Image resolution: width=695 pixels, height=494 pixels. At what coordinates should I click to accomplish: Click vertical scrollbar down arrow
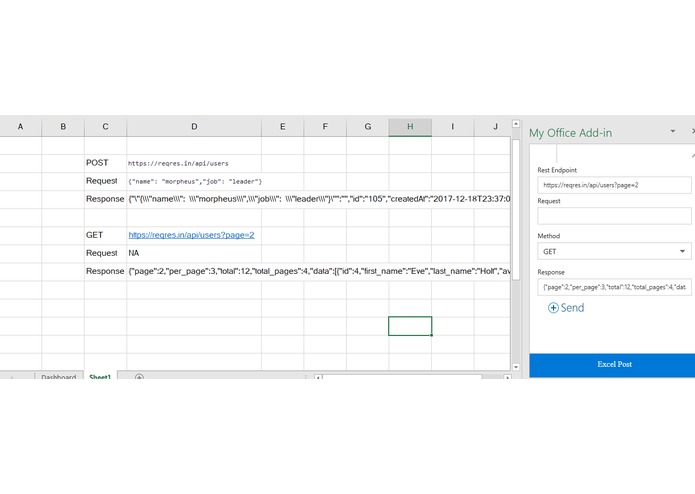pos(516,367)
